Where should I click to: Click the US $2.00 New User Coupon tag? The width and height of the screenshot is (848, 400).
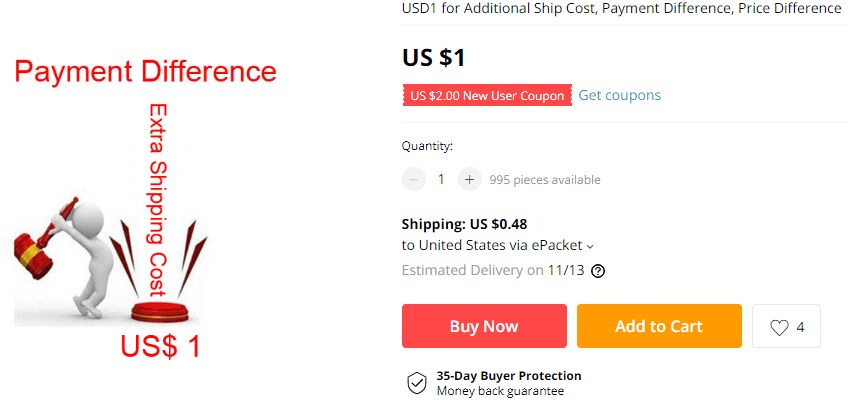click(x=487, y=95)
